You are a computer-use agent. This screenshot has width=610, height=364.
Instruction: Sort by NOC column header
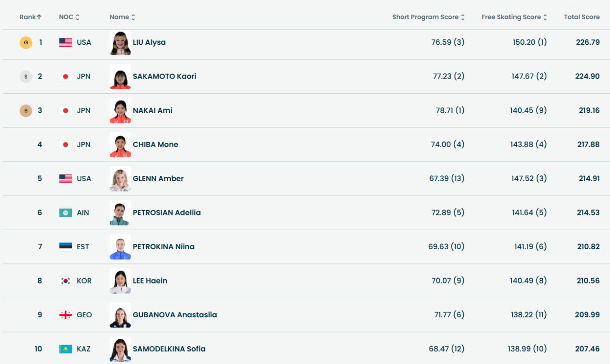pyautogui.click(x=69, y=17)
